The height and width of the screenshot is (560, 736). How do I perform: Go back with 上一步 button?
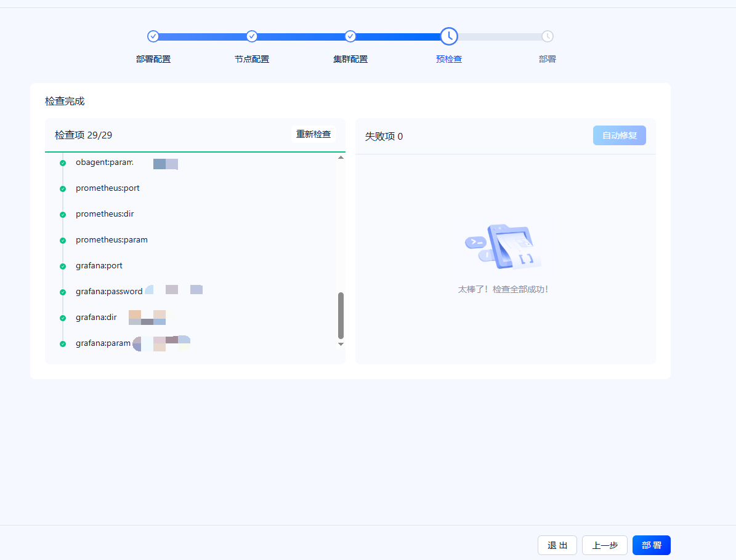coord(605,545)
